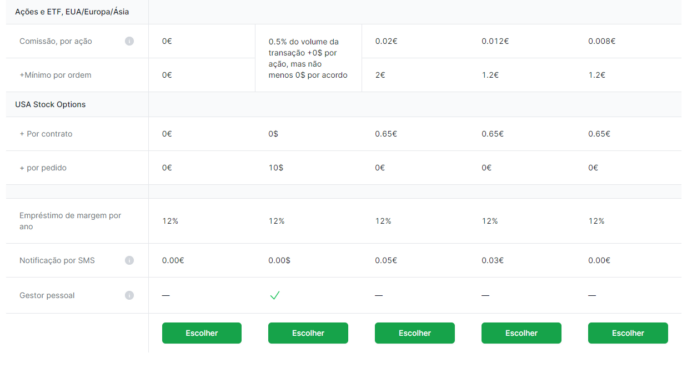This screenshot has width=692, height=368.
Task: Select the USA Stock Options section header
Action: pos(50,105)
